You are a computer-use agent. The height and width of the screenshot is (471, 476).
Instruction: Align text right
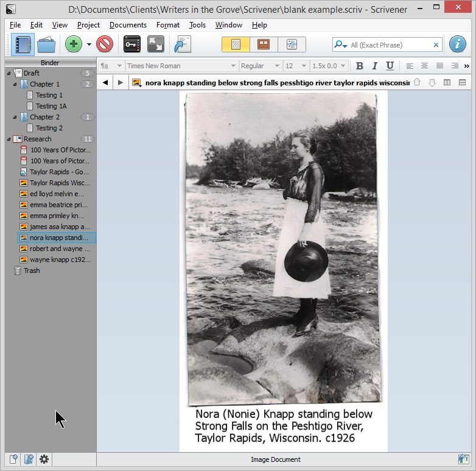pos(455,66)
